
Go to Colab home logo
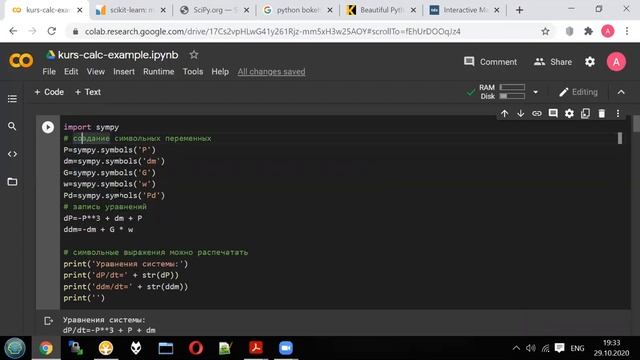[x=21, y=61]
